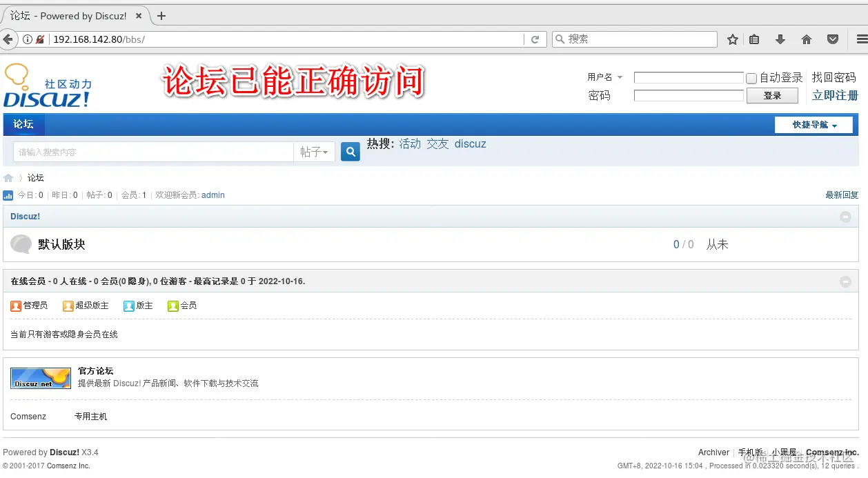Click the Comsenz Inc. footer copyright link
This screenshot has height=478, width=868.
click(68, 466)
